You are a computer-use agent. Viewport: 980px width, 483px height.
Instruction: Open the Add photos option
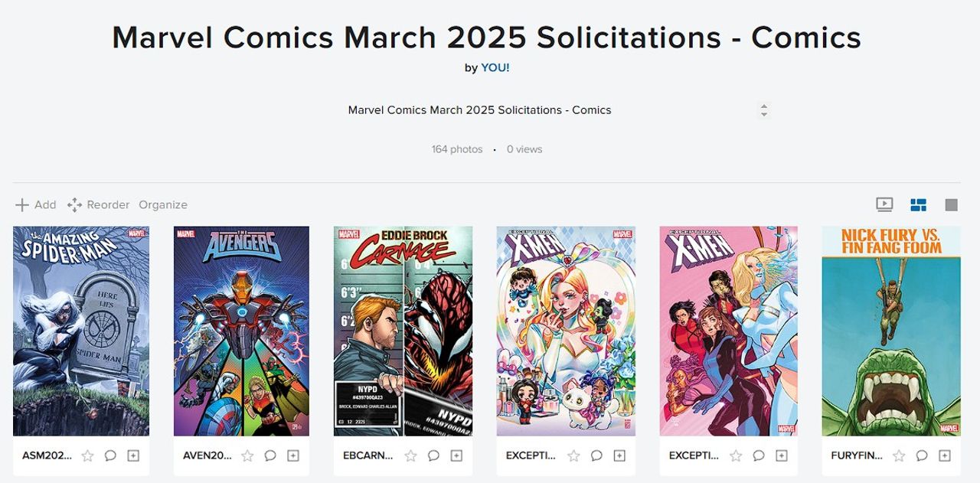pos(36,204)
